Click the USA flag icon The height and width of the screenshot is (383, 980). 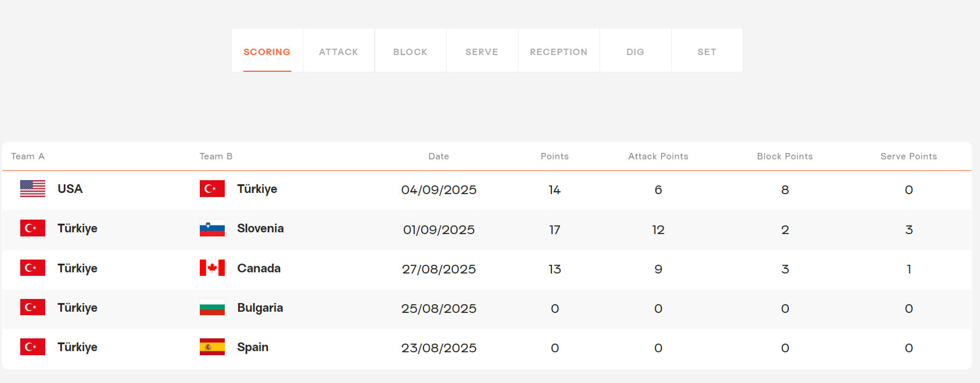tap(32, 189)
